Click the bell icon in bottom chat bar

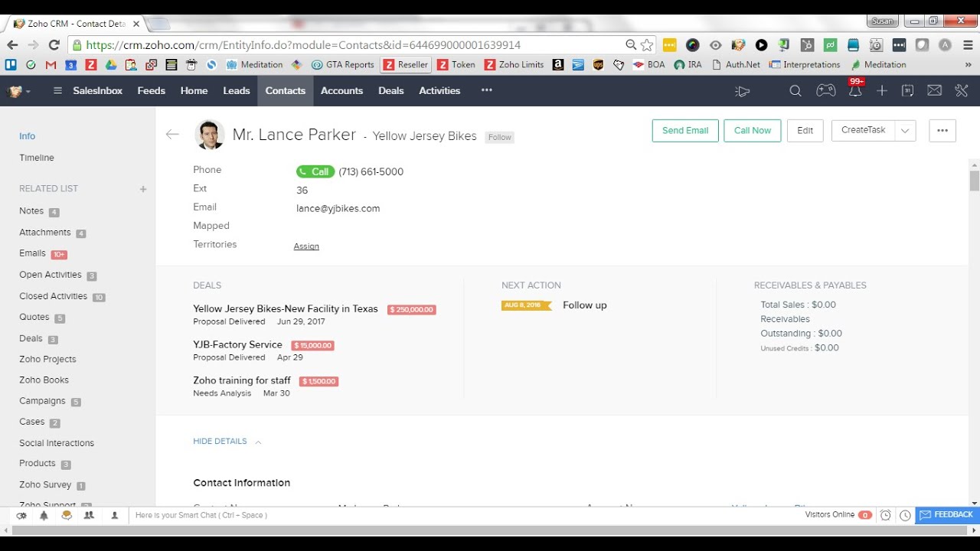point(44,516)
